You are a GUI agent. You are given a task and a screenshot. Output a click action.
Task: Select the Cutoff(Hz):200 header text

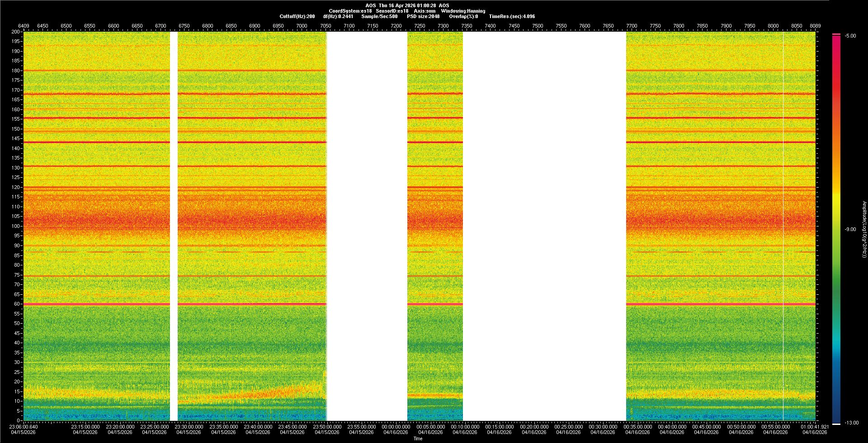(x=297, y=17)
